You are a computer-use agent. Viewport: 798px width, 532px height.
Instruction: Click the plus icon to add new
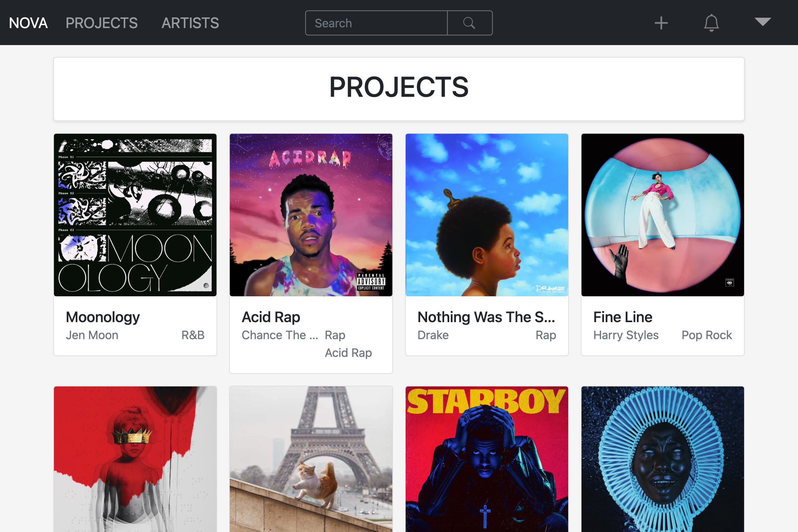point(661,23)
